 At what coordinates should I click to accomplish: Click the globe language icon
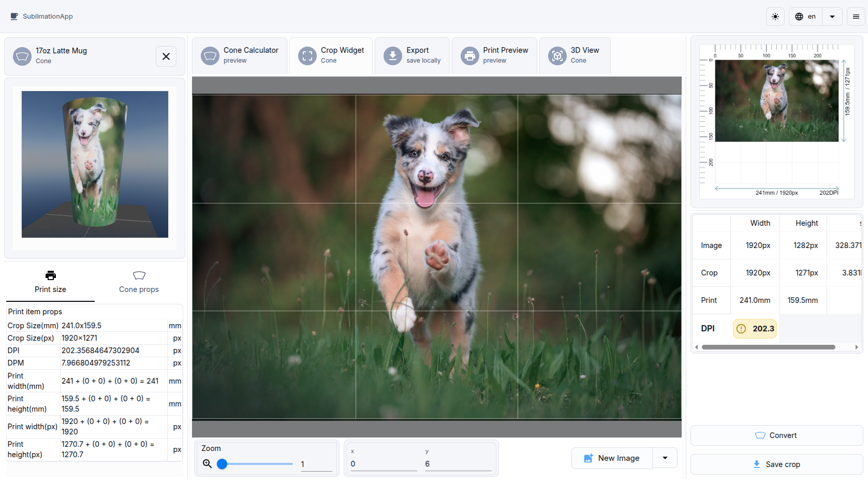click(799, 17)
